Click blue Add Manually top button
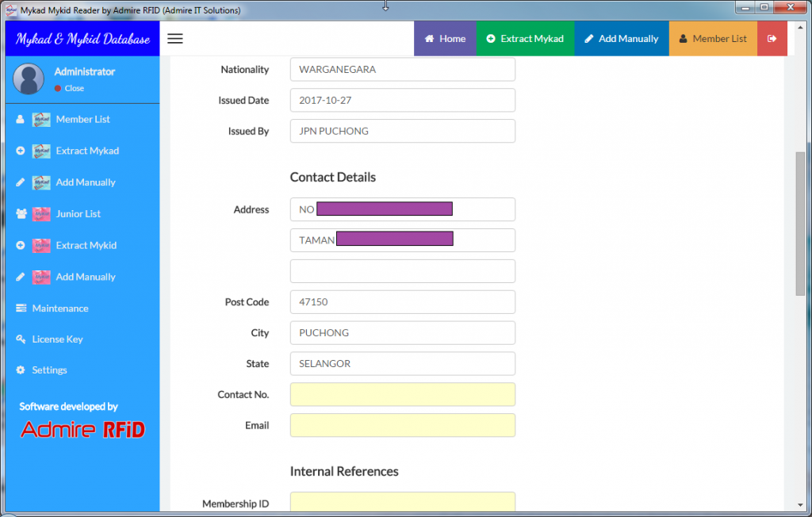812x517 pixels. [621, 38]
